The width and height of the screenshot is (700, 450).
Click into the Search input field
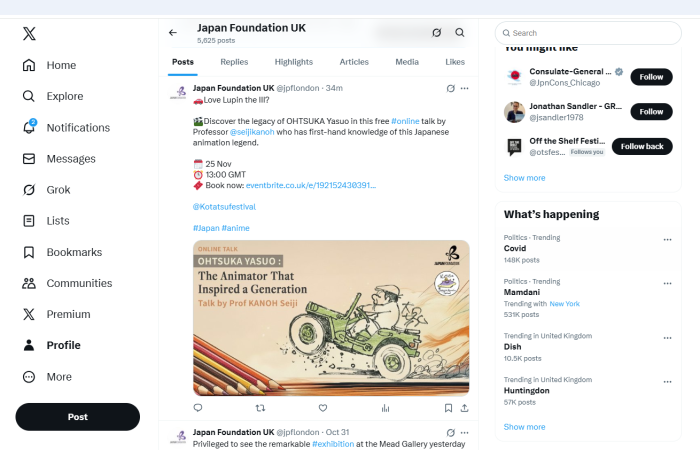tap(590, 33)
